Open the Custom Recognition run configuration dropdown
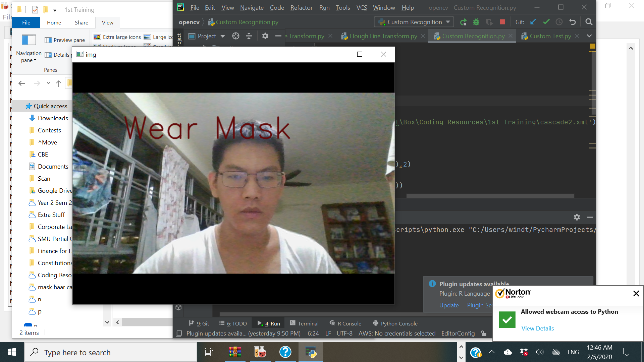 [414, 22]
